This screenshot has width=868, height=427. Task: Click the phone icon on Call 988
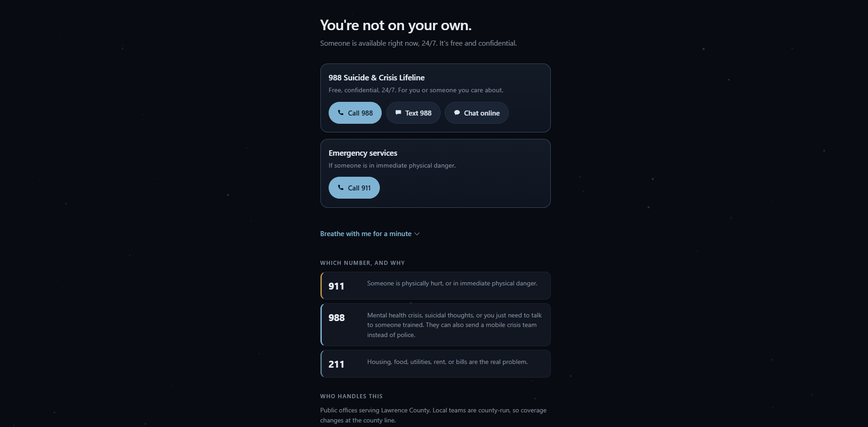pyautogui.click(x=341, y=112)
